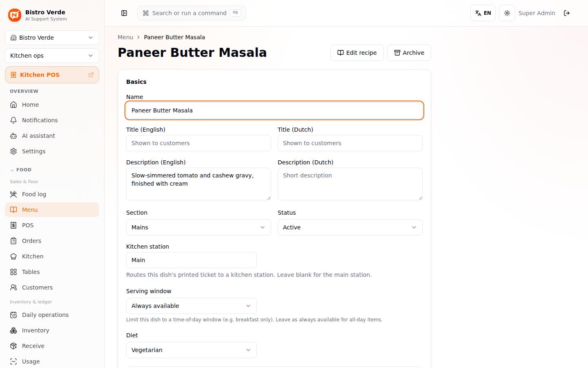Change Status dropdown from Active

(x=350, y=227)
